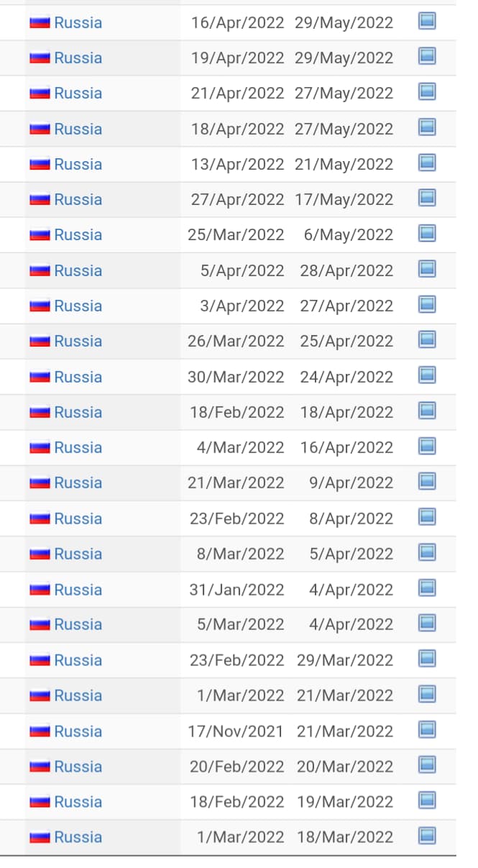Click the image icon in the 19/Apr/2022 row
The height and width of the screenshot is (868, 478).
tap(427, 57)
